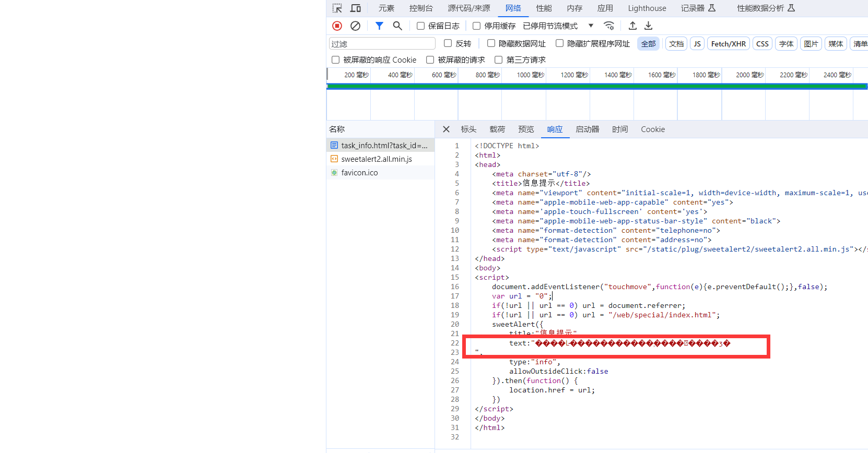Open 预览 tab of request details

[x=526, y=129]
